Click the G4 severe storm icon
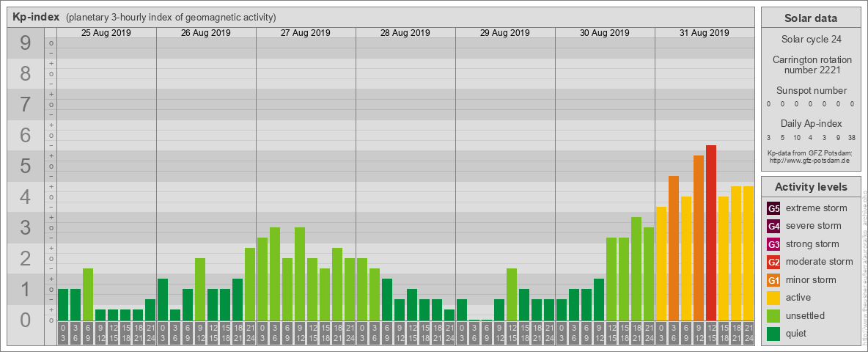Screen dimensions: 868x352 pos(773,226)
